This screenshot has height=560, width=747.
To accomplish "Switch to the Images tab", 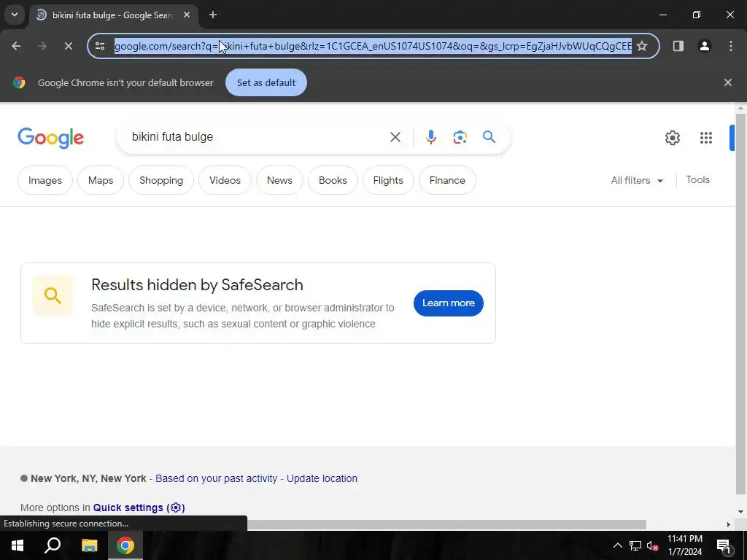I will pyautogui.click(x=45, y=180).
